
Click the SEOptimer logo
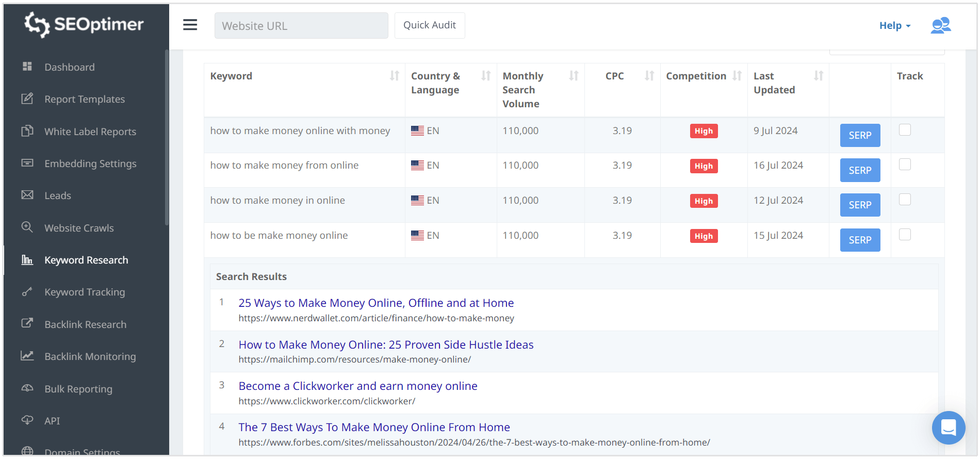[x=85, y=24]
